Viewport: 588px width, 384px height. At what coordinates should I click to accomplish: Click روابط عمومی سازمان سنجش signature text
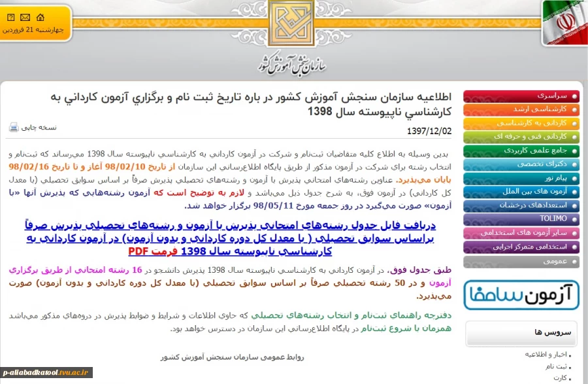click(x=233, y=357)
